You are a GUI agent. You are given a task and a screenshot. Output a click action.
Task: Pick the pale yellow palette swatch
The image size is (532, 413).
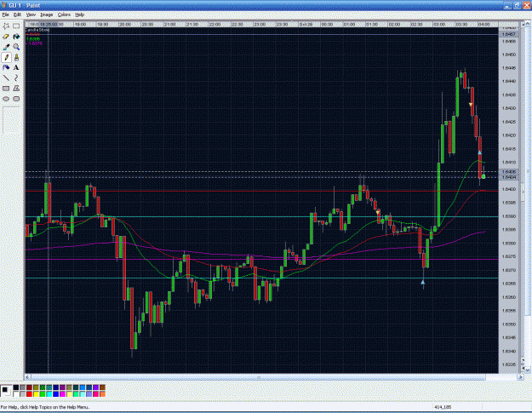[x=69, y=394]
